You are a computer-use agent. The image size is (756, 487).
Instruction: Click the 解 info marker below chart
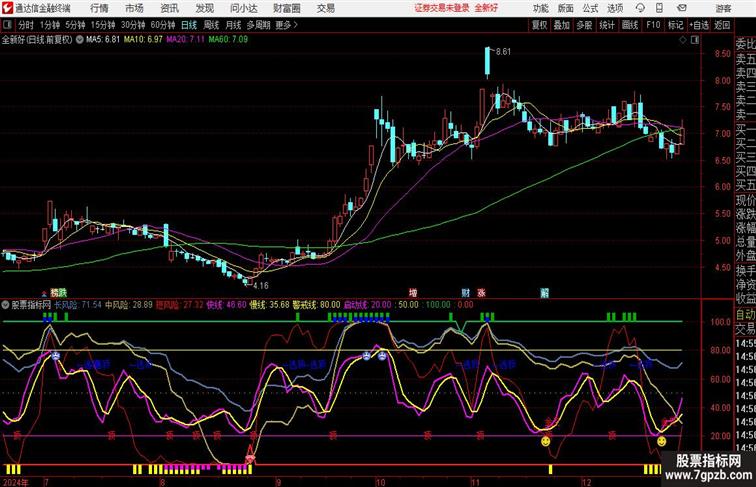click(x=545, y=293)
